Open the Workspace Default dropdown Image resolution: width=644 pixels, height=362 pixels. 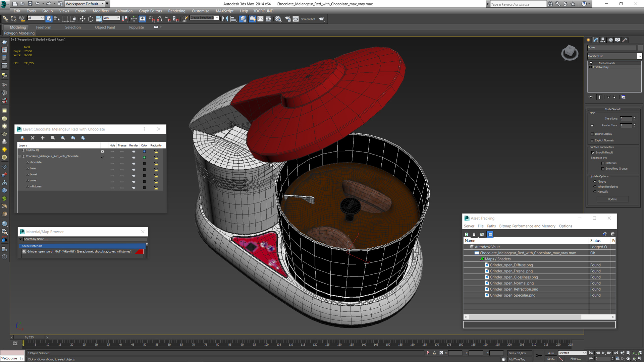[x=85, y=4]
